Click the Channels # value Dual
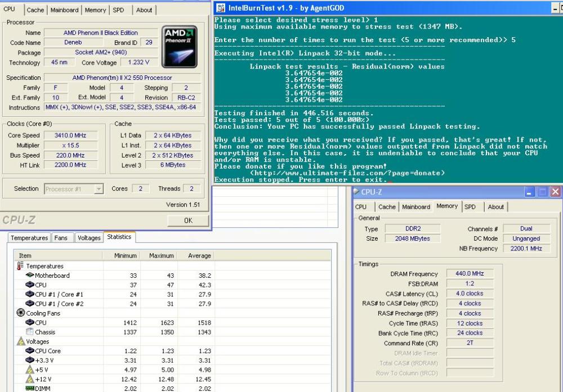 pyautogui.click(x=526, y=228)
